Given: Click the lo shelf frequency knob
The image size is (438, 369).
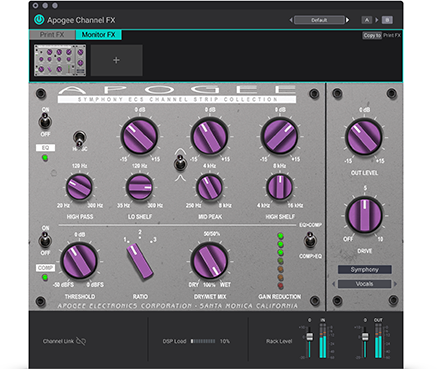Looking at the screenshot, I should [x=139, y=187].
